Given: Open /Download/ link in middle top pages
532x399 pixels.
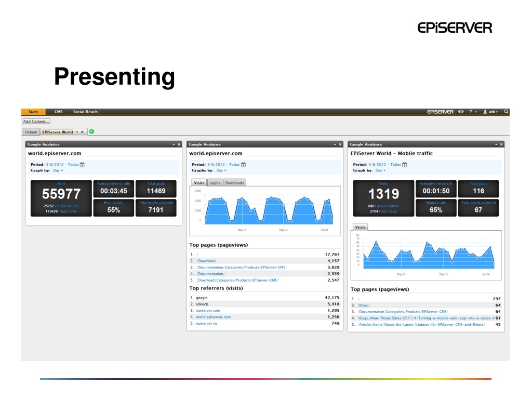Looking at the screenshot, I should 206,261.
